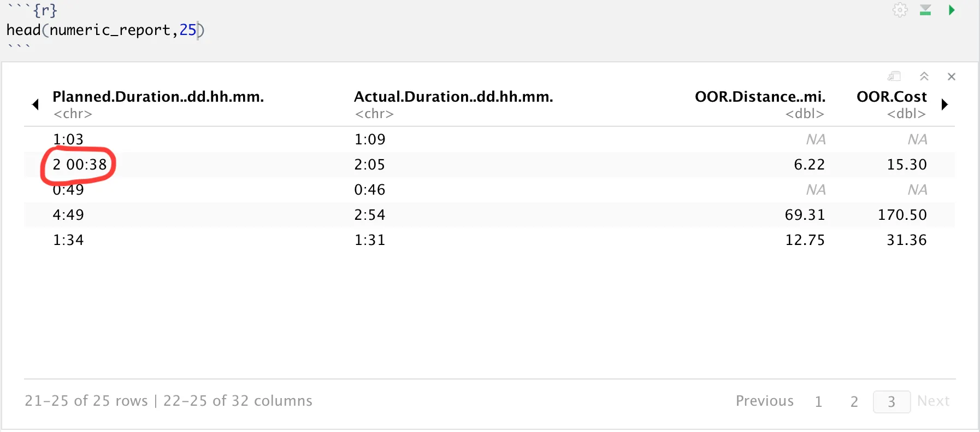Select planned duration cell 1:34
Screen dimensions: 980x432
click(68, 240)
